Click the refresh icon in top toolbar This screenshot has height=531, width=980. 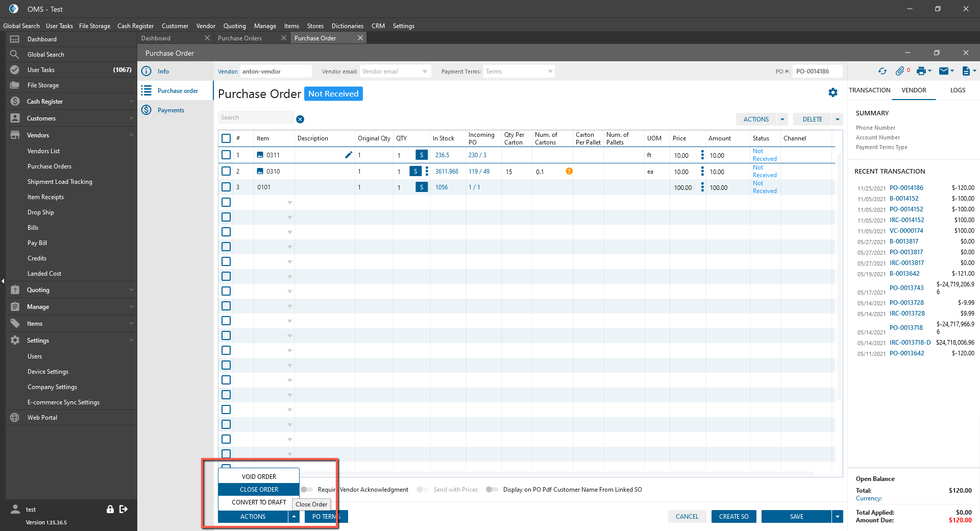(882, 71)
